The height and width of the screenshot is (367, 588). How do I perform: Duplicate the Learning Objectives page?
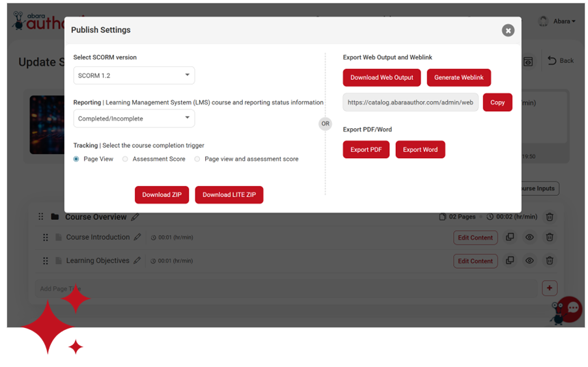click(x=510, y=260)
